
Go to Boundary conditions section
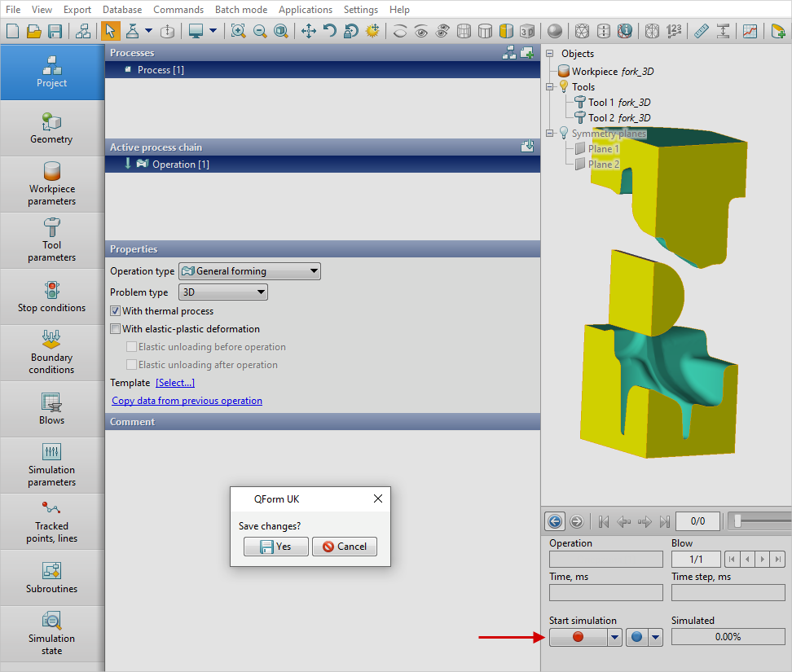[x=51, y=352]
